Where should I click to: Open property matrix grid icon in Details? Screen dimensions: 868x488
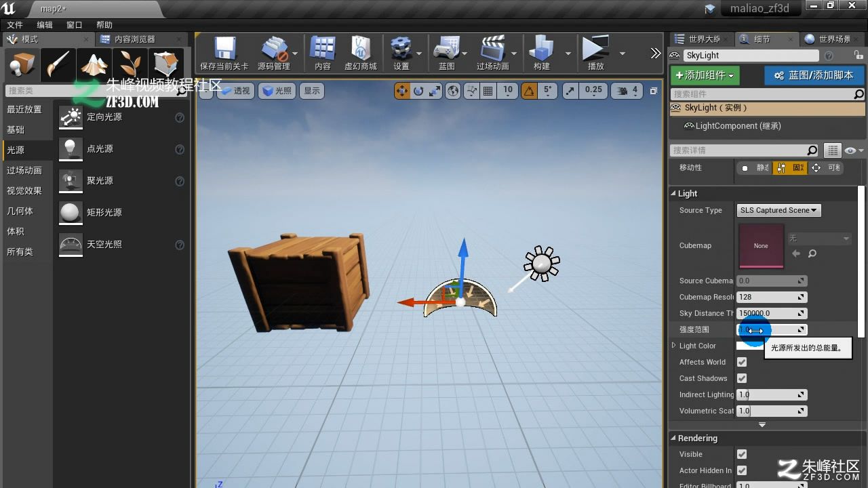(832, 150)
